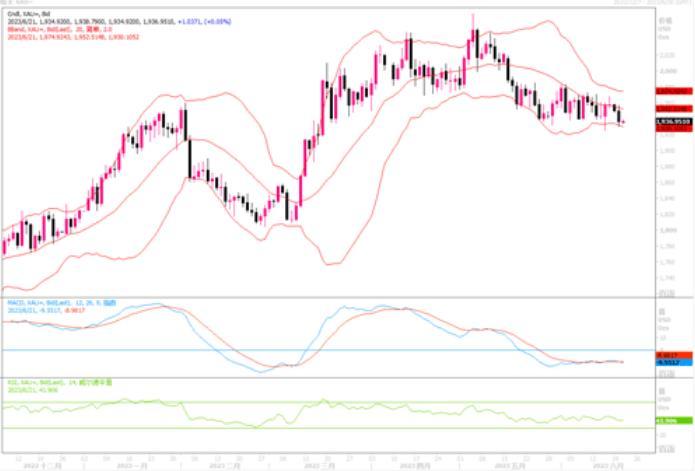Screen dimensions: 695x471
Task: Click the blue horizontal zero line in MACD panel
Action: point(300,350)
